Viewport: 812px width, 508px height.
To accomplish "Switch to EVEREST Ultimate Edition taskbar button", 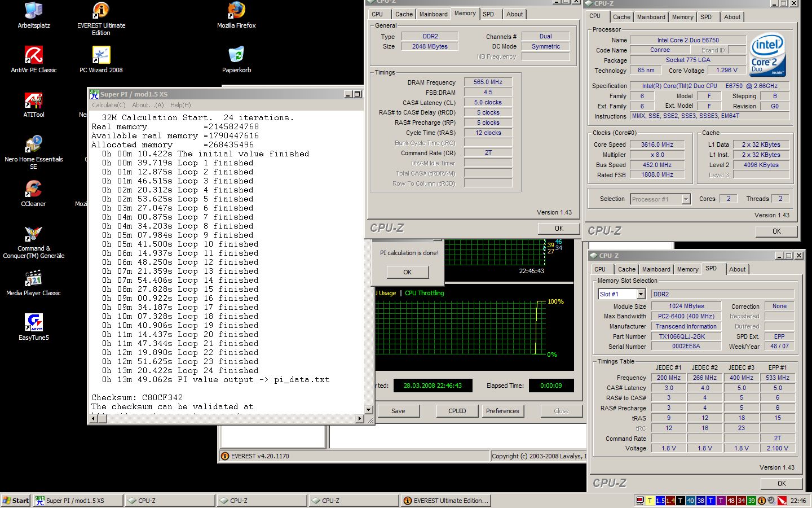I will point(445,501).
